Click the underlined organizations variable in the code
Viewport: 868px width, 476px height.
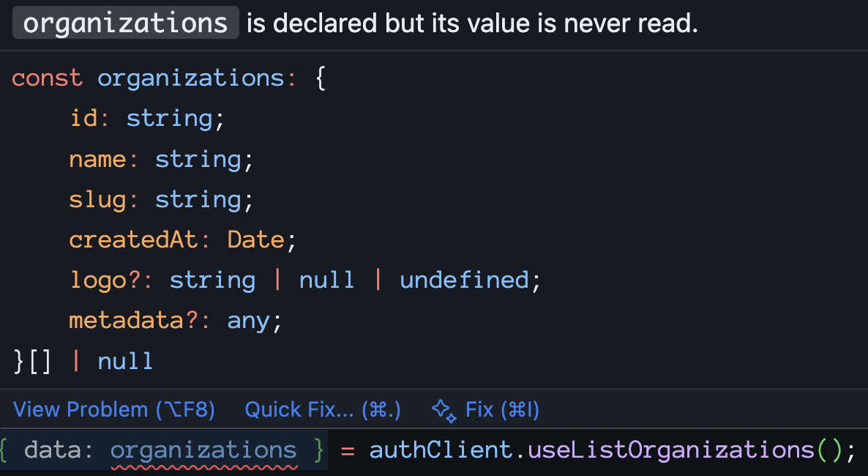[x=203, y=450]
